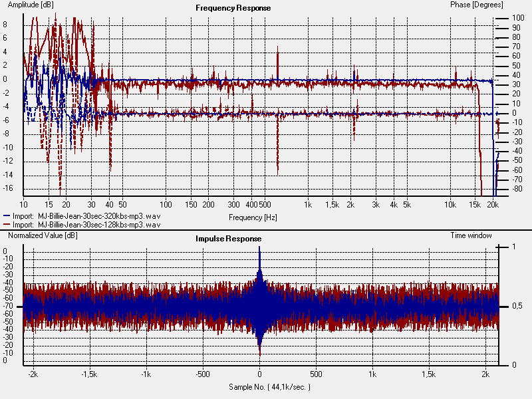Click the -80 degree phase tick label
The image size is (532, 399).
517,189
